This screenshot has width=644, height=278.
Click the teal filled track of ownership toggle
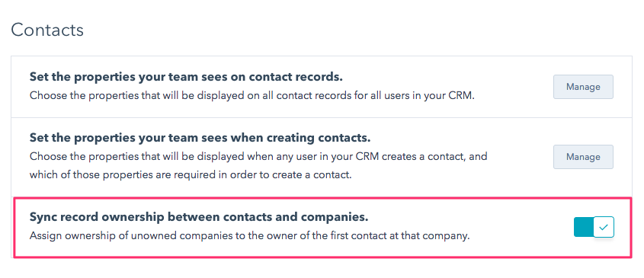tap(584, 227)
